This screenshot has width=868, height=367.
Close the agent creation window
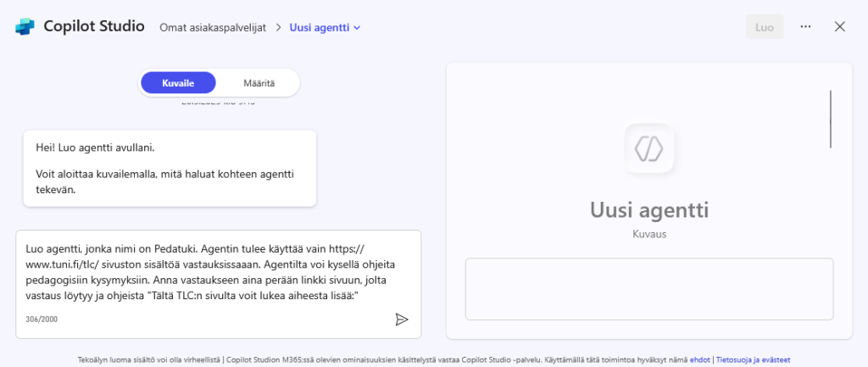(x=840, y=27)
